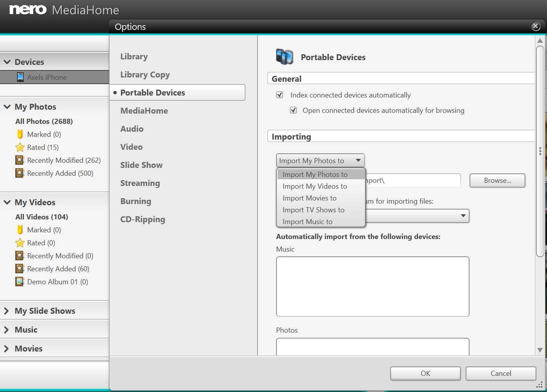Open the Library Copy options page

click(145, 74)
